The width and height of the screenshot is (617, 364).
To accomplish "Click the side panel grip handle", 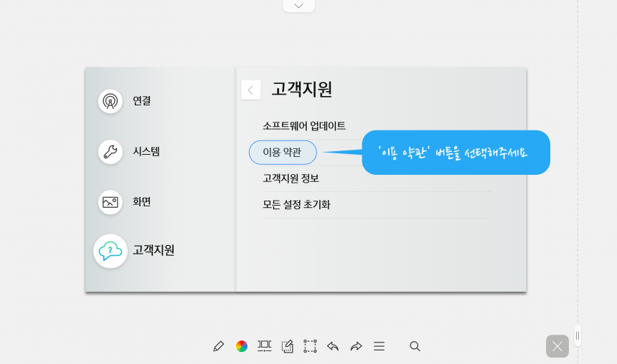I will pos(578,336).
